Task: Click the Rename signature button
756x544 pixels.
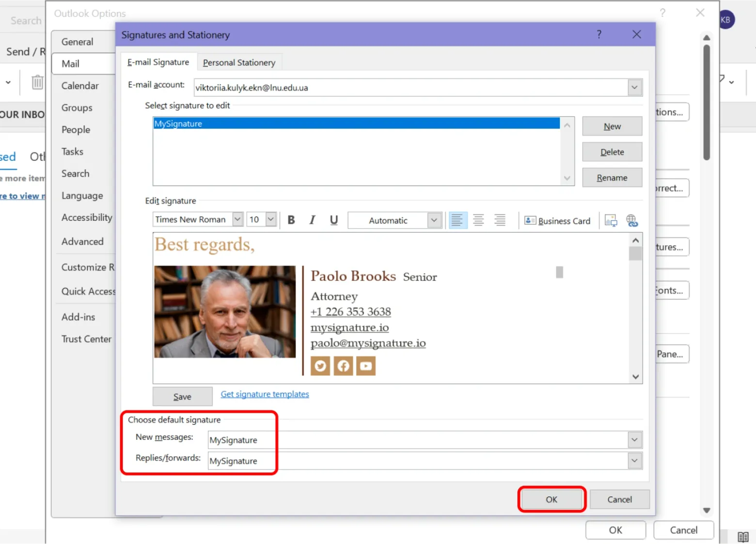Action: pyautogui.click(x=612, y=178)
